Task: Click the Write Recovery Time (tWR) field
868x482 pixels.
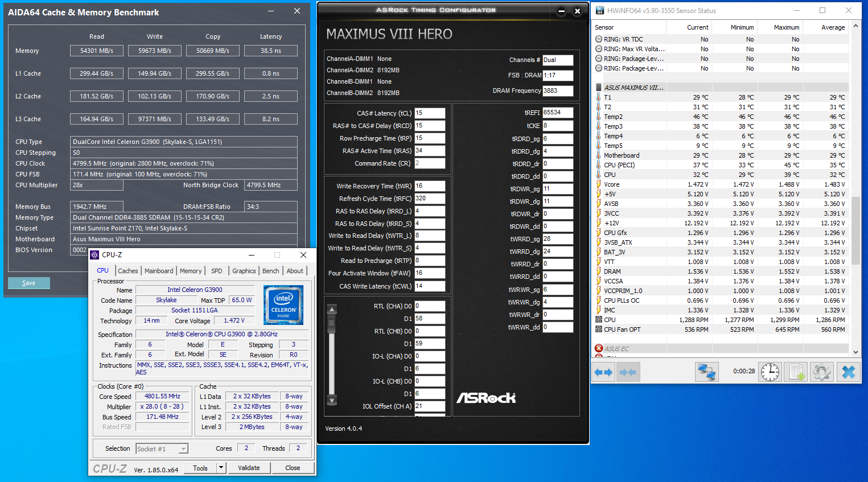Action: [430, 186]
